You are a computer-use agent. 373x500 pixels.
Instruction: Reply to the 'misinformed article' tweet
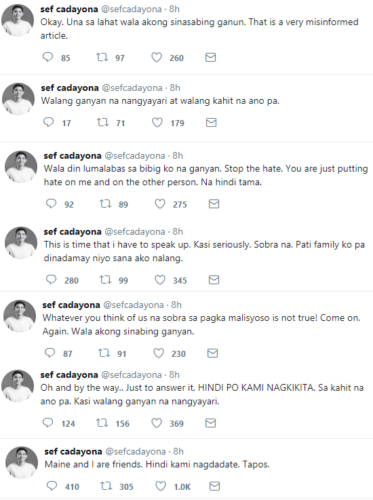[48, 57]
